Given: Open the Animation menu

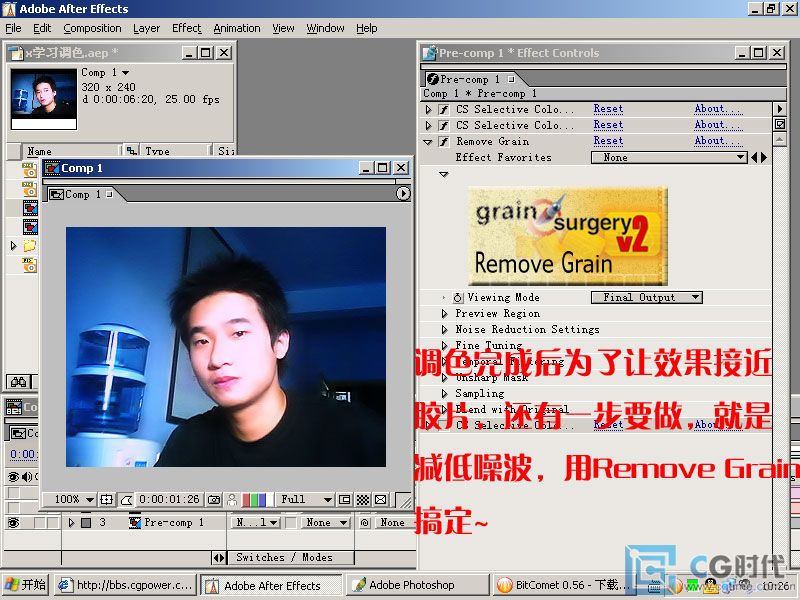Looking at the screenshot, I should click(x=237, y=28).
